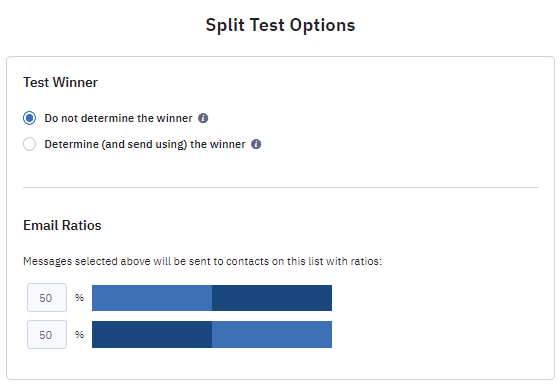Click the 'Split Test Options' page heading
The width and height of the screenshot is (560, 385).
click(280, 25)
